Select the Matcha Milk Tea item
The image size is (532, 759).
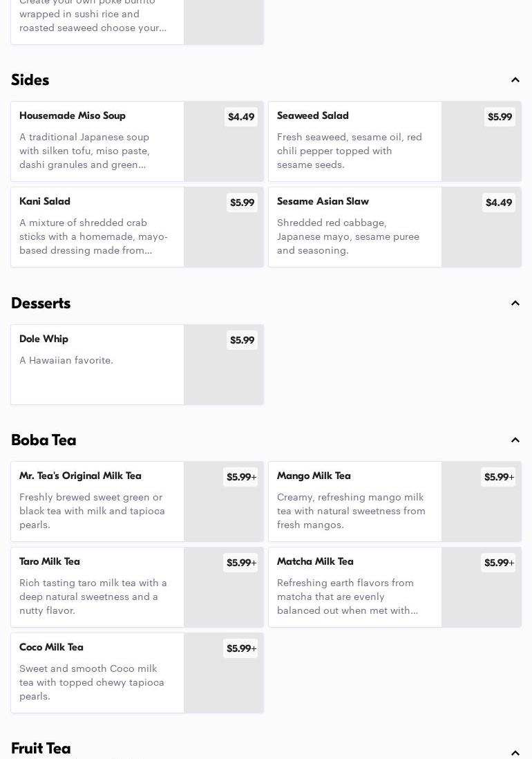click(354, 587)
